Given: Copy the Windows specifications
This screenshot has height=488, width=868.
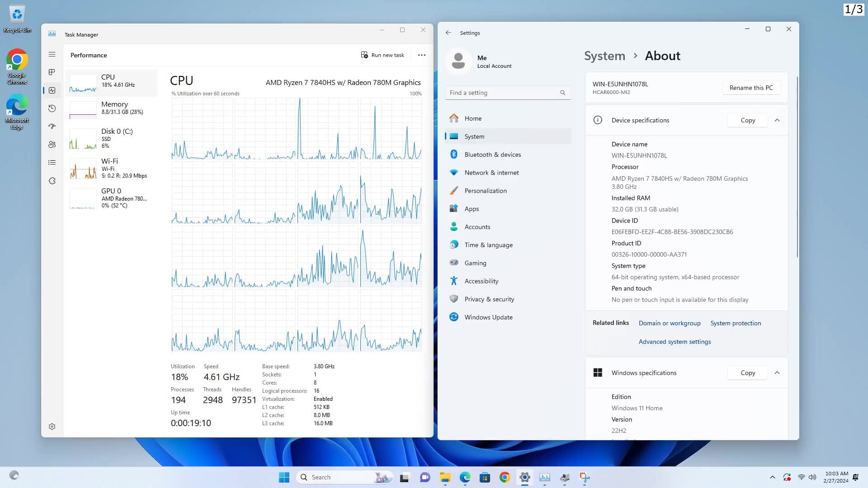Looking at the screenshot, I should [748, 373].
